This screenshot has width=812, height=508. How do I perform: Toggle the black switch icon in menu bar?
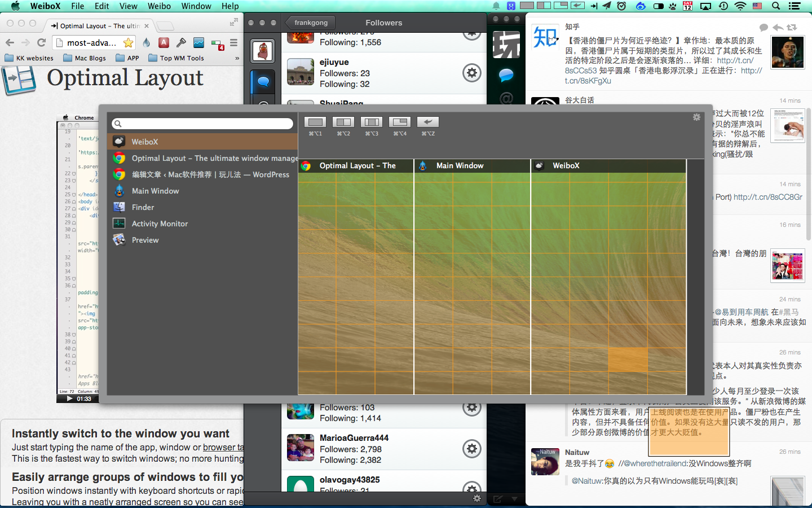click(x=658, y=6)
